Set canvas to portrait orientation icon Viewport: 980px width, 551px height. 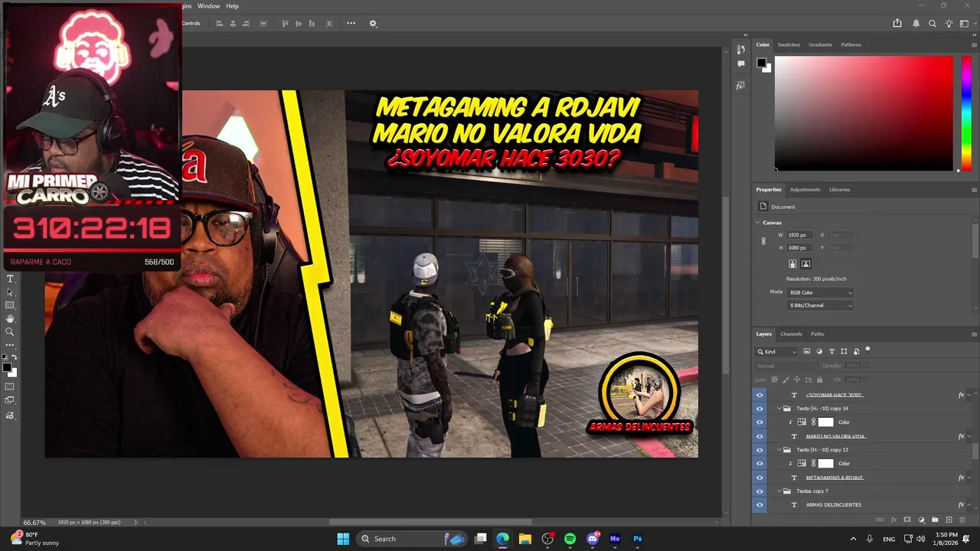point(792,263)
